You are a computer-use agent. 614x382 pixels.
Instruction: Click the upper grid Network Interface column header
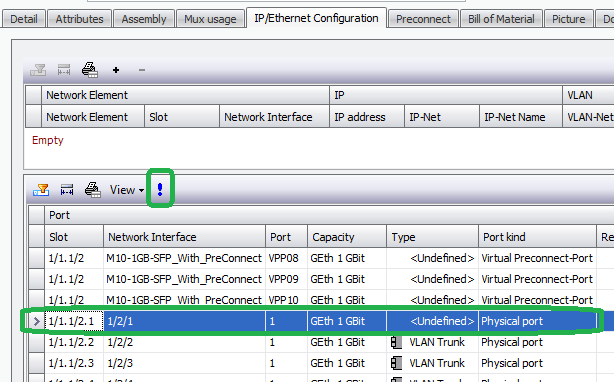click(274, 117)
